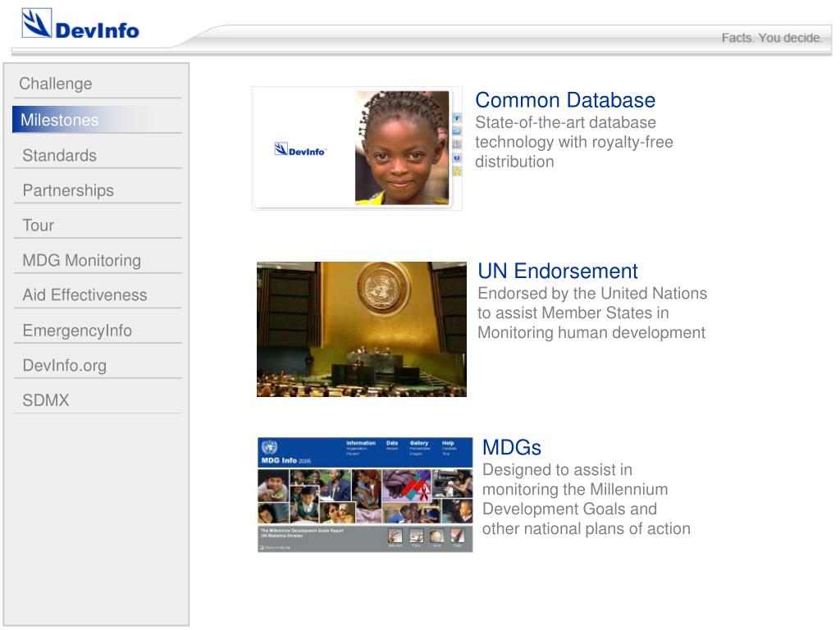Click Help in the MDG Info thumbnail
Viewport: 840px width, 630px height.
tap(448, 443)
